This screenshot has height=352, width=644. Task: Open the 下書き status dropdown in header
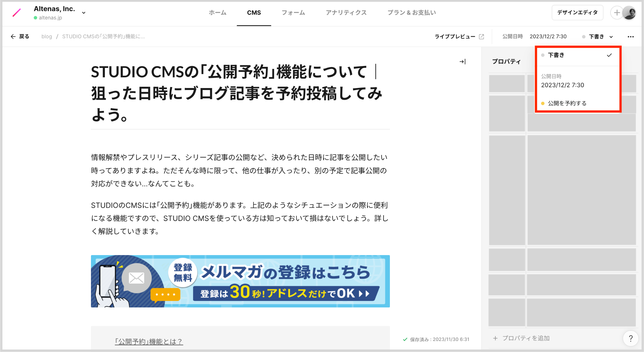coord(597,37)
